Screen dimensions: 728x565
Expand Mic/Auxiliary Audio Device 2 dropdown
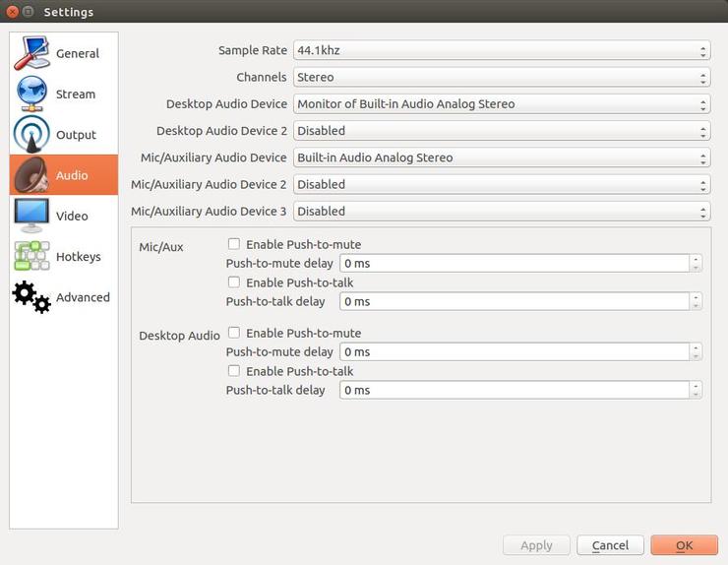pos(502,184)
